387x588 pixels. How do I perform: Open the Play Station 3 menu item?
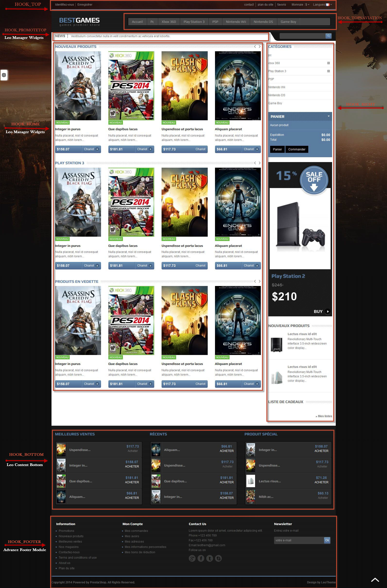pyautogui.click(x=194, y=21)
